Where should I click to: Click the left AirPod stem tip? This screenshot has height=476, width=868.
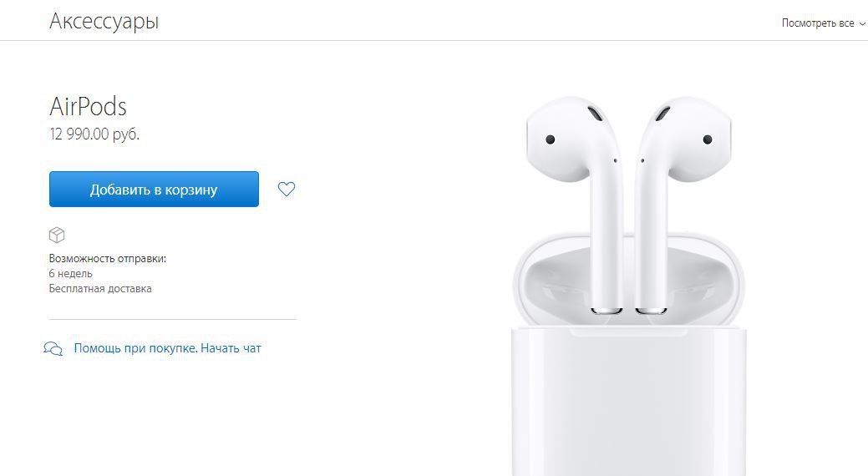click(607, 311)
